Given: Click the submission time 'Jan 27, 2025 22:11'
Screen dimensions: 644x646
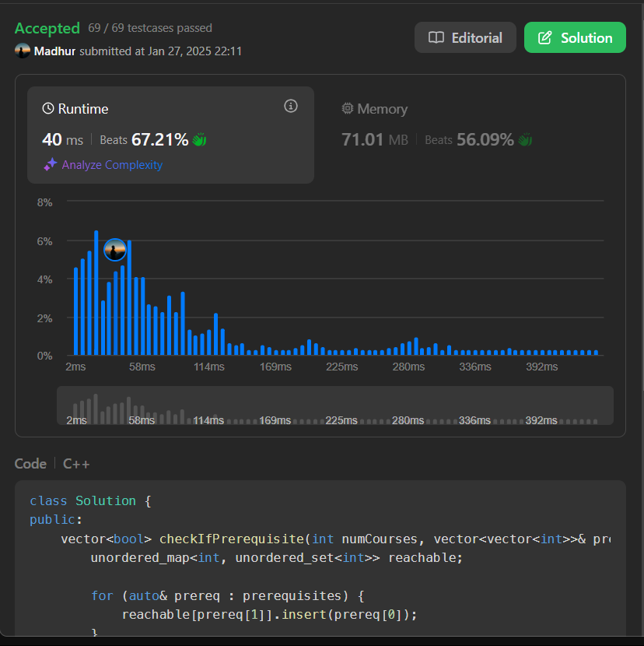Looking at the screenshot, I should click(x=194, y=51).
